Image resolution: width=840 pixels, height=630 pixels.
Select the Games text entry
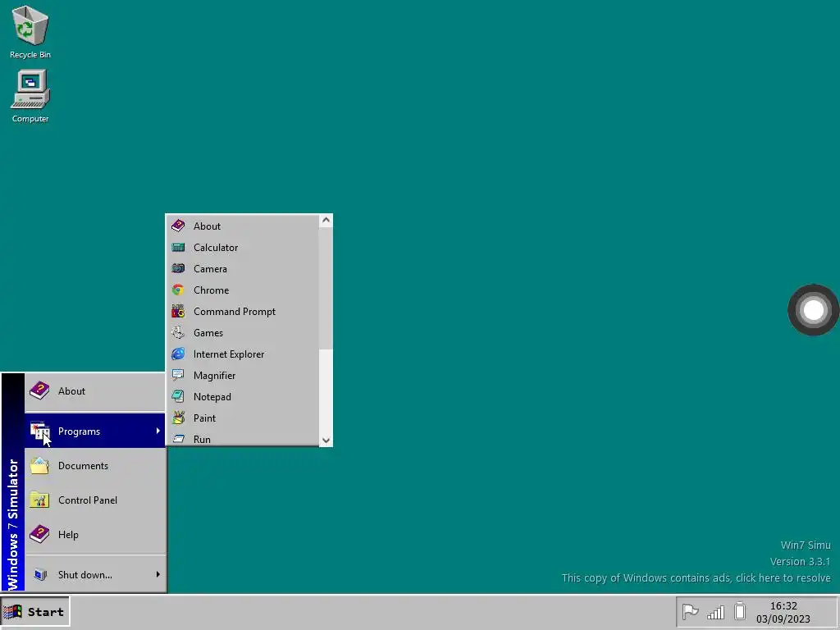pyautogui.click(x=208, y=333)
